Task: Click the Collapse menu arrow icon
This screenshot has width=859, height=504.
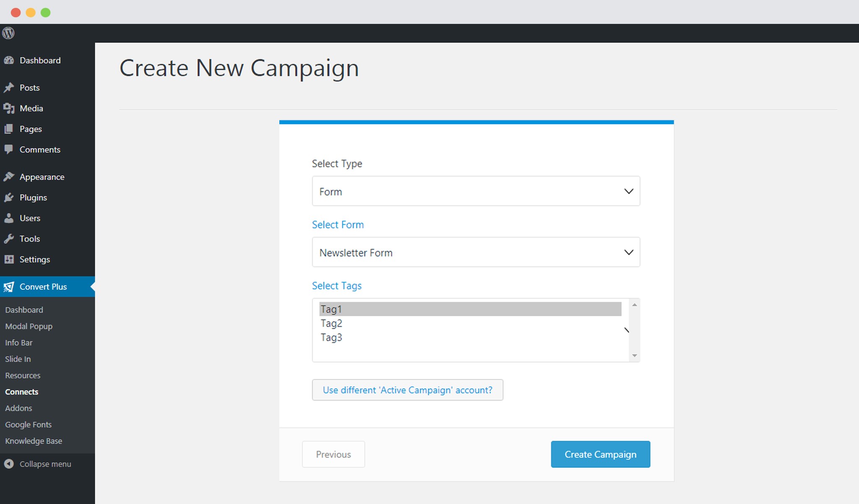Action: [9, 464]
